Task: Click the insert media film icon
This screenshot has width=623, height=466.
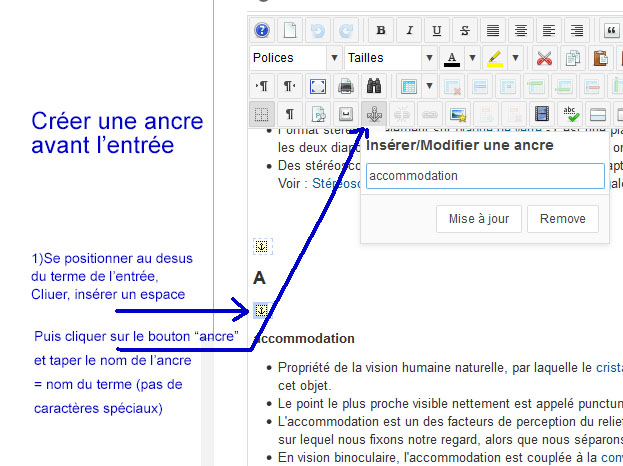Action: 542,114
